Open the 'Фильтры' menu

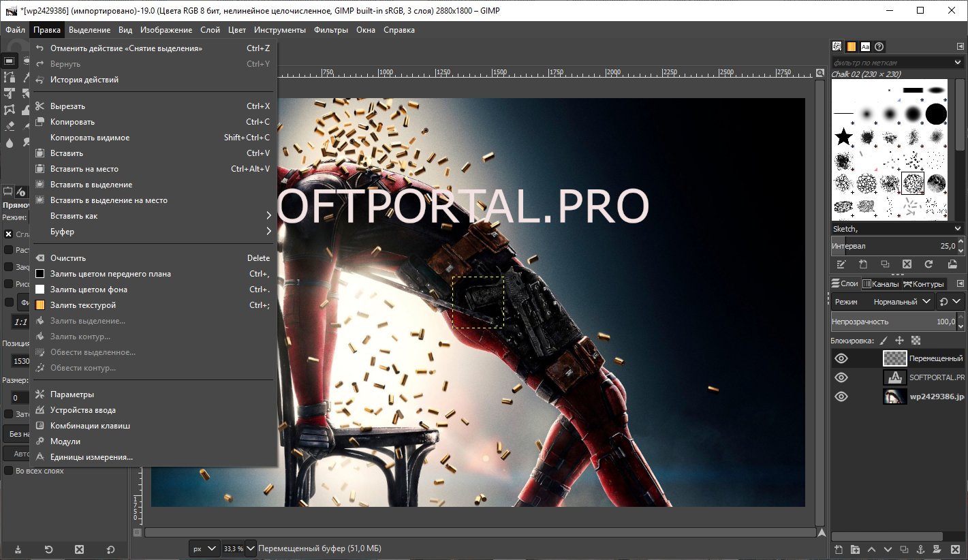(x=331, y=30)
